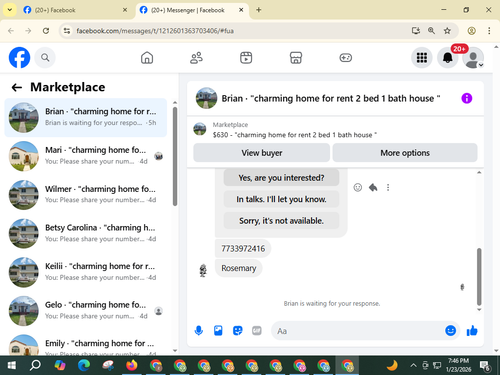Choose a sticker icon in composer
The width and height of the screenshot is (500, 375).
click(x=237, y=331)
